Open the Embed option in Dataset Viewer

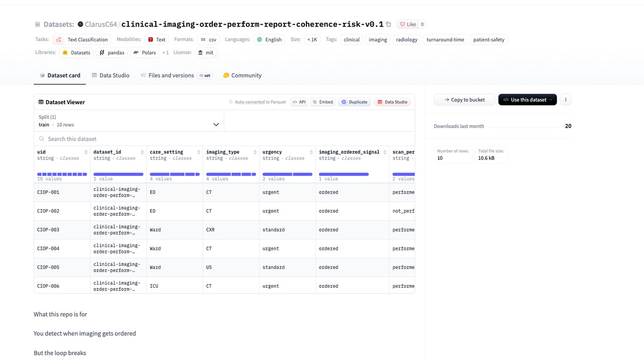[323, 102]
